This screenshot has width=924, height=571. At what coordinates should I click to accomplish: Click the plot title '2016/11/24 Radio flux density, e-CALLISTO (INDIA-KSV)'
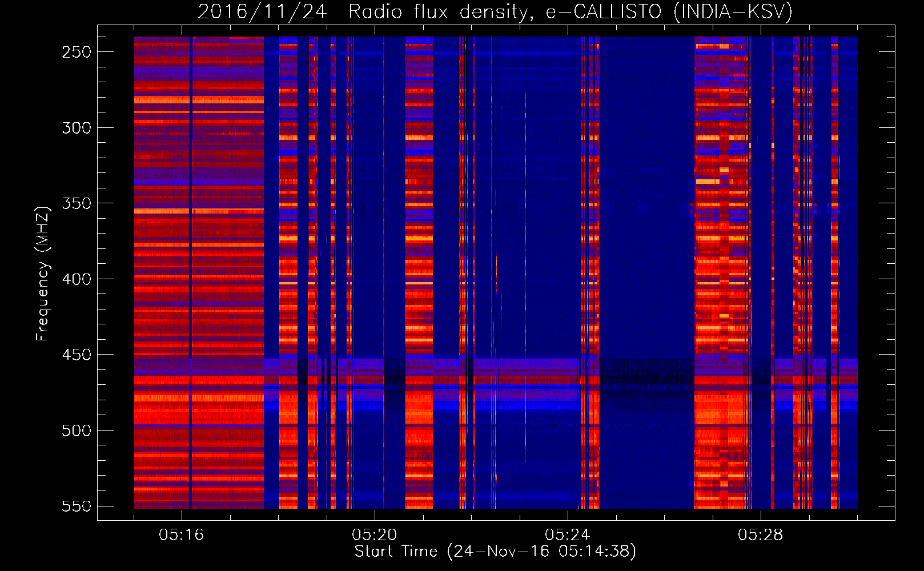495,11
